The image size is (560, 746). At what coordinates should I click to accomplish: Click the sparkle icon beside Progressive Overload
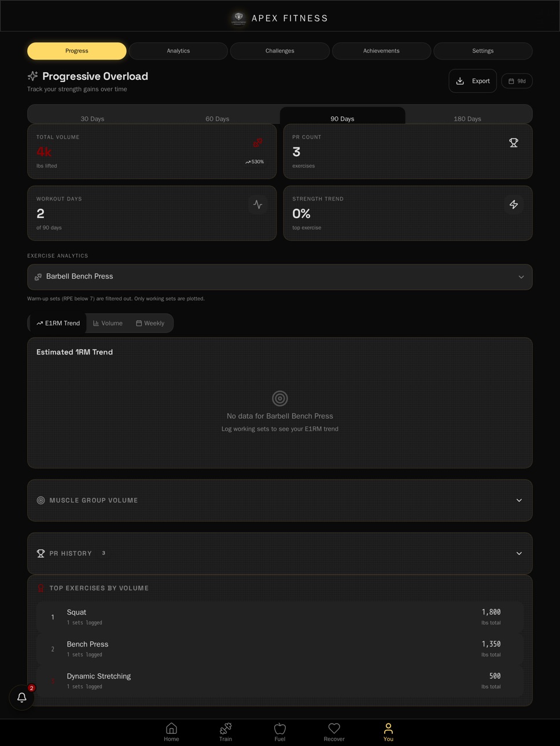click(33, 76)
